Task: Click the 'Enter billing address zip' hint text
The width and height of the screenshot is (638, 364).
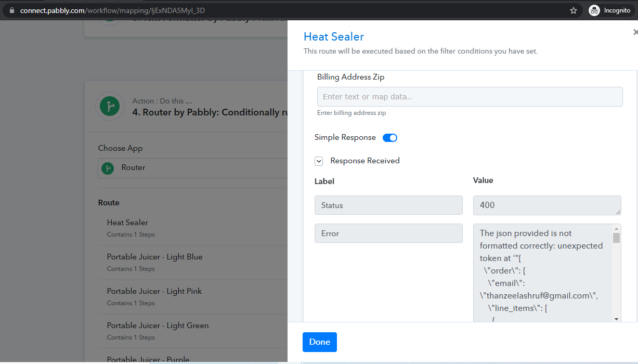Action: coord(351,113)
